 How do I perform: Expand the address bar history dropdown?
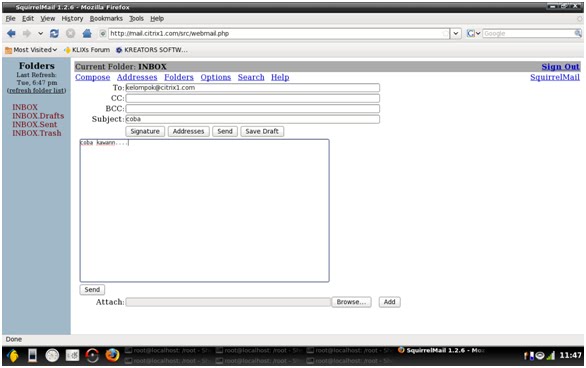pyautogui.click(x=456, y=34)
